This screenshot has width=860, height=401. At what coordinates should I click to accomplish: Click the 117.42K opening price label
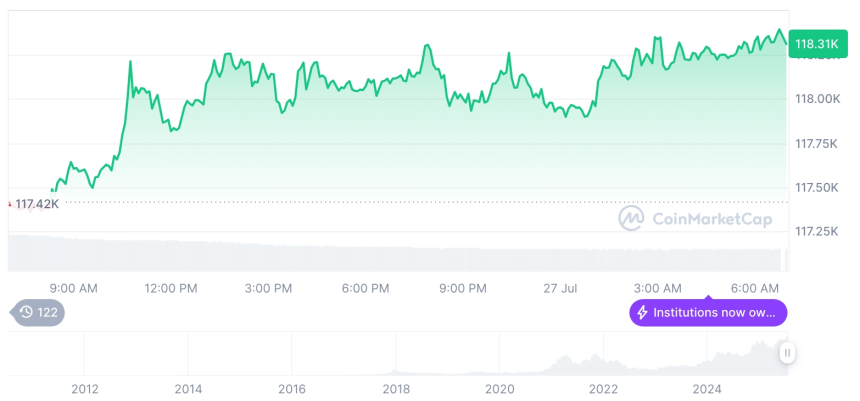click(x=38, y=204)
